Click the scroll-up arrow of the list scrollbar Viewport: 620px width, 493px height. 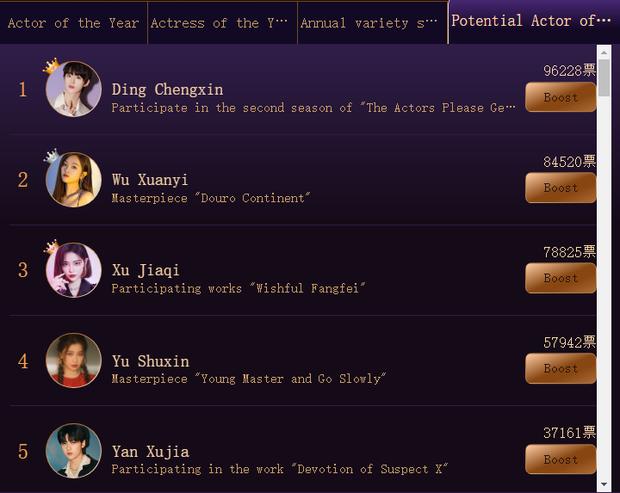pos(604,51)
